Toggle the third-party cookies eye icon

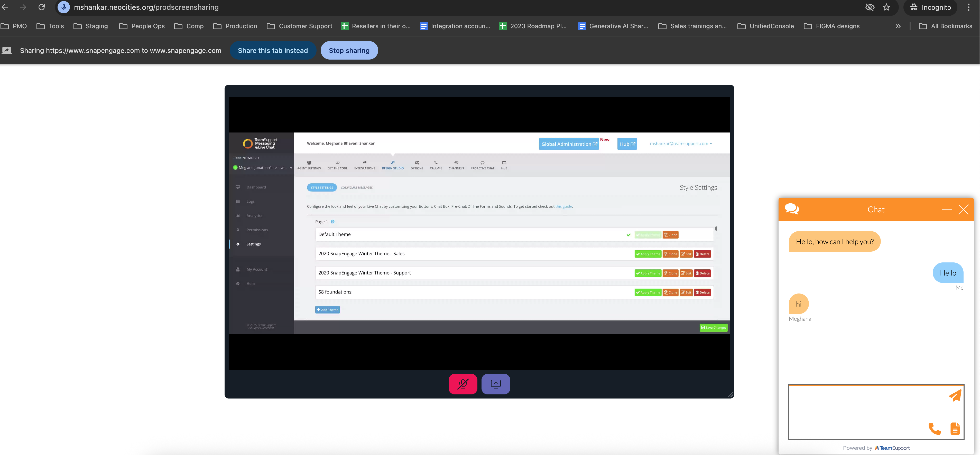(870, 7)
